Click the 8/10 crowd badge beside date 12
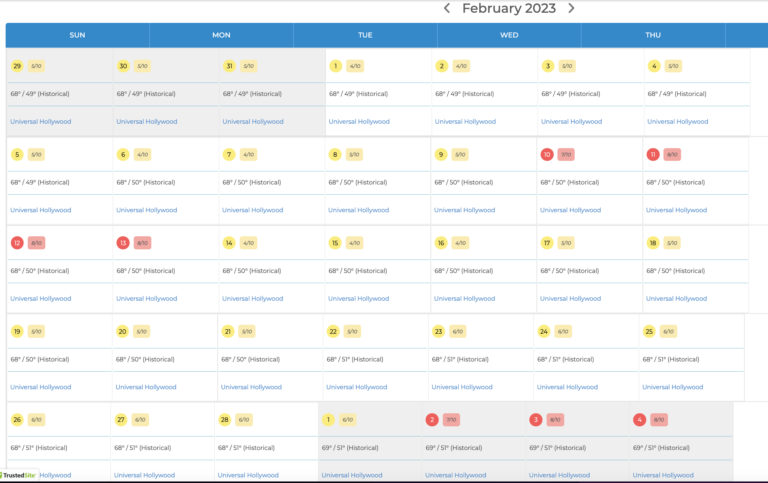Image resolution: width=768 pixels, height=483 pixels. click(x=36, y=243)
